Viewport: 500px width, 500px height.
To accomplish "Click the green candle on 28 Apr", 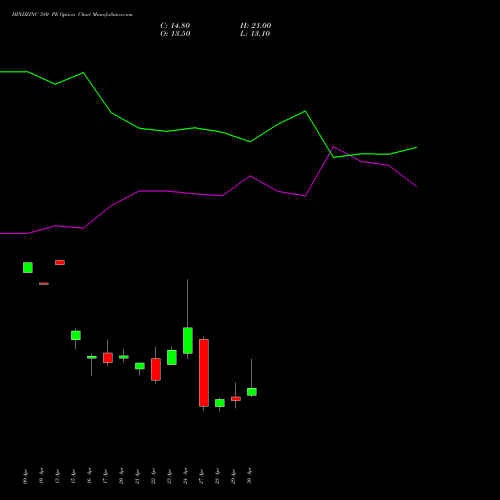I will click(220, 403).
